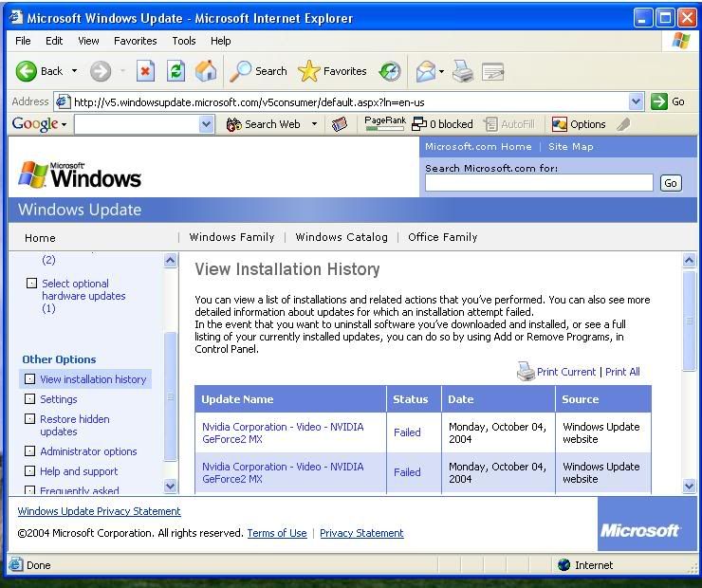Click box beside Help and support

[29, 470]
